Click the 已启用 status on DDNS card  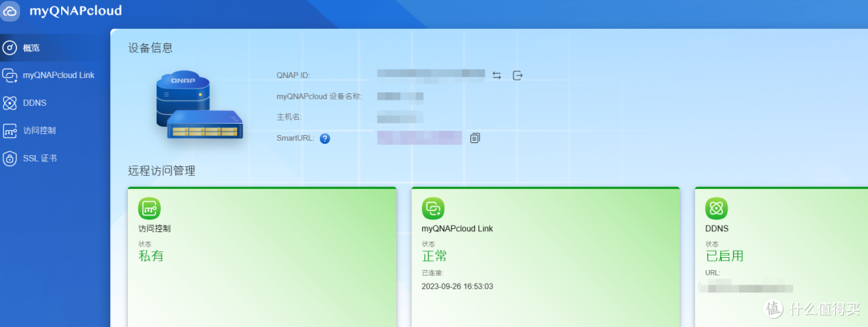(x=724, y=256)
